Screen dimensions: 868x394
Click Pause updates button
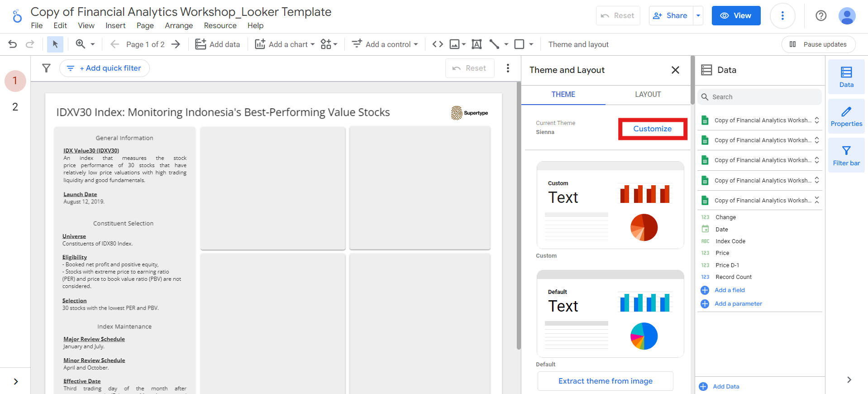point(818,44)
